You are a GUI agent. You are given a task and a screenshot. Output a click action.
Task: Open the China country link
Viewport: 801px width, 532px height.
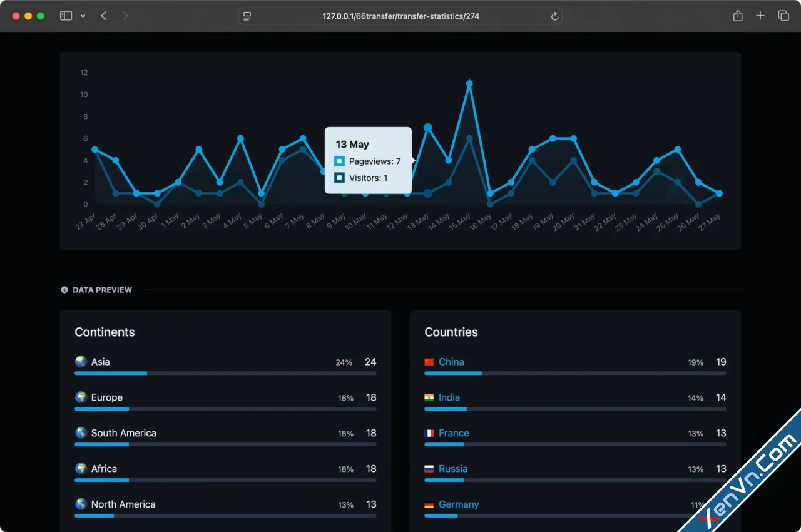point(451,362)
